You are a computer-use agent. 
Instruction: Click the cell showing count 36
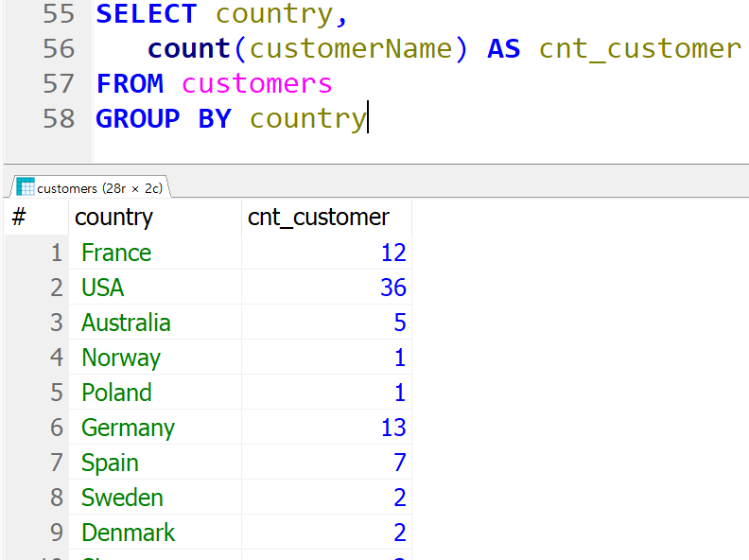point(326,288)
